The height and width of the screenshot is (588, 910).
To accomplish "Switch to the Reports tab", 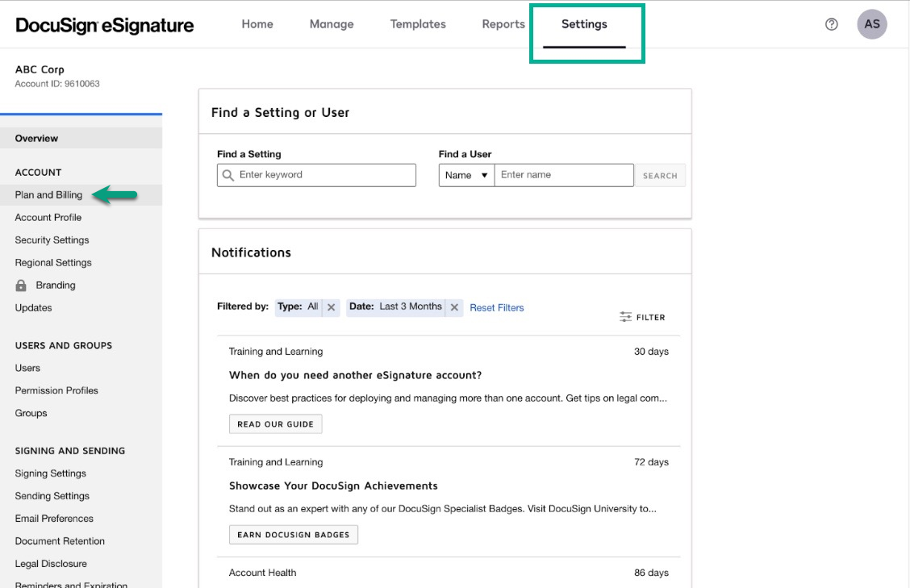I will click(x=503, y=24).
